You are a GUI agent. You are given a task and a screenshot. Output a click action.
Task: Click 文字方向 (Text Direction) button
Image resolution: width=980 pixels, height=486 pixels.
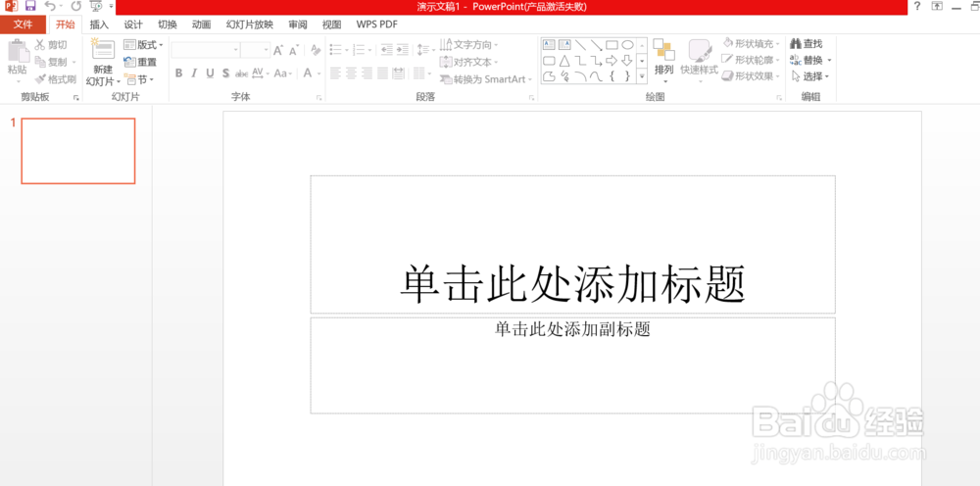point(468,44)
